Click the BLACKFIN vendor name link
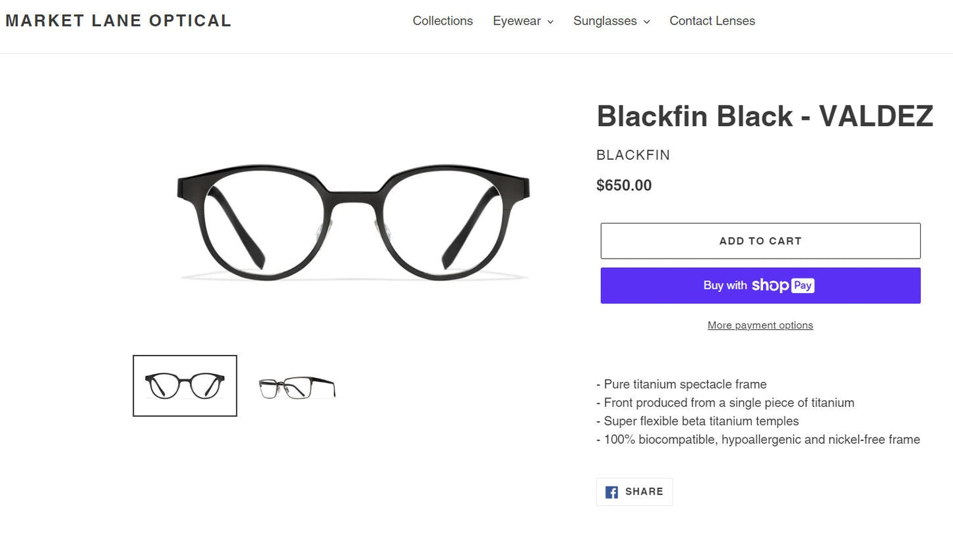Viewport: 953px width, 560px height. pos(633,155)
